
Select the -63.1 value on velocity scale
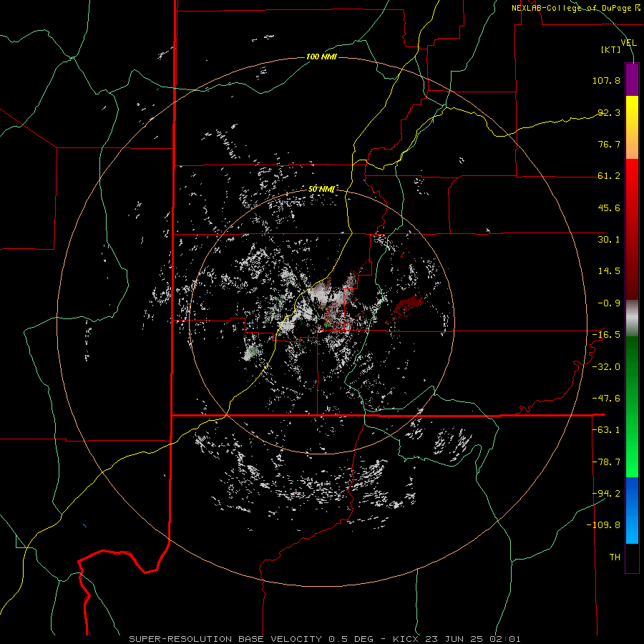point(606,430)
